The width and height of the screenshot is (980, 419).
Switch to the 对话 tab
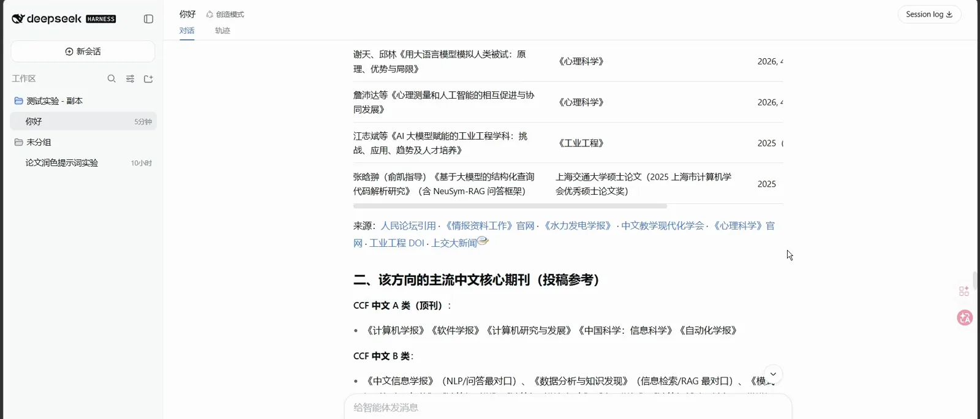coord(187,31)
